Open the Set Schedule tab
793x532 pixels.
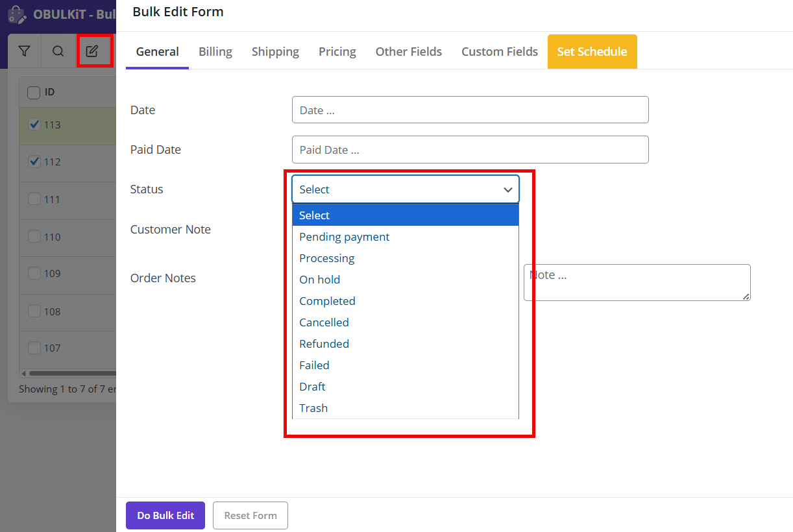tap(592, 52)
